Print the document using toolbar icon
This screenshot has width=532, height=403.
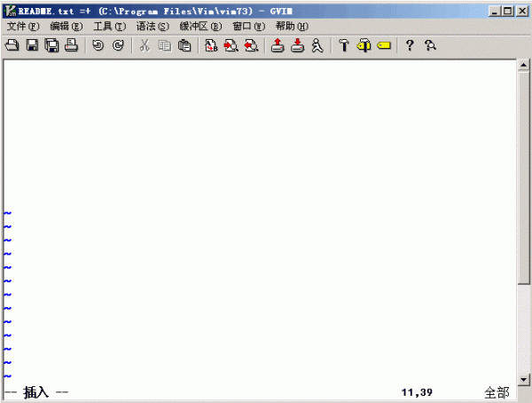coord(71,46)
